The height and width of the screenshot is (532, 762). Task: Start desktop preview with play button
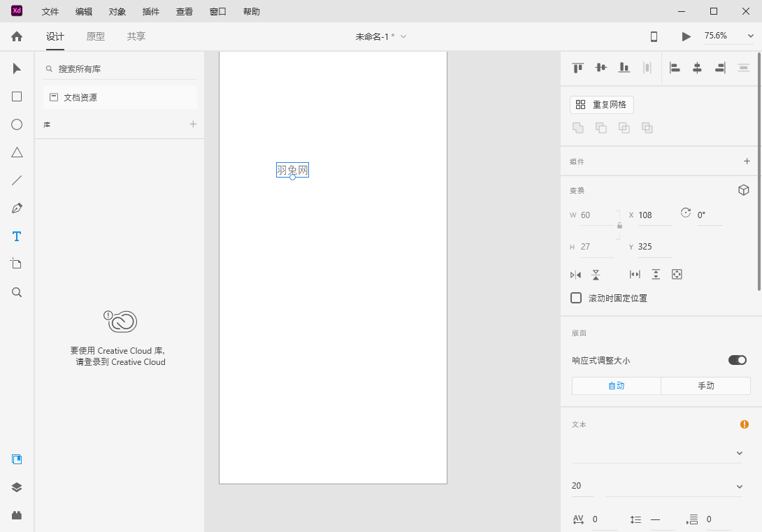[686, 36]
